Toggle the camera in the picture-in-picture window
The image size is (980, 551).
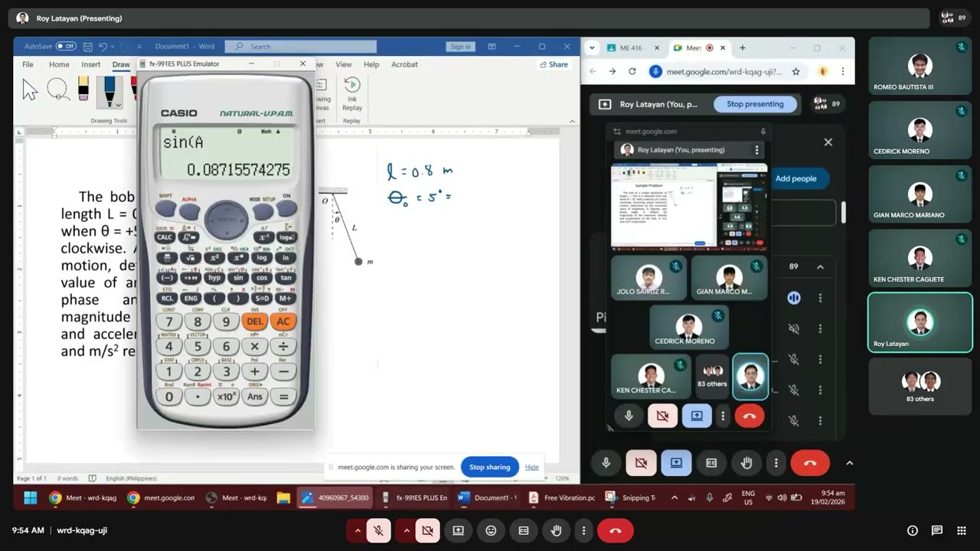pyautogui.click(x=662, y=416)
